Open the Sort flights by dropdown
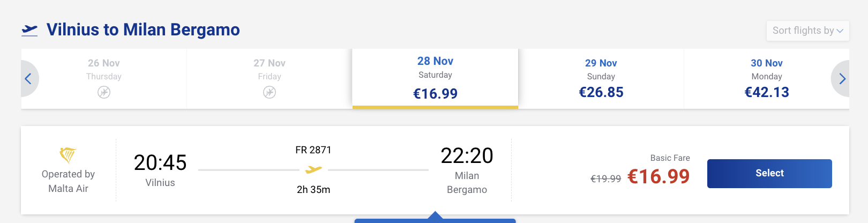Image resolution: width=868 pixels, height=223 pixels. (807, 31)
